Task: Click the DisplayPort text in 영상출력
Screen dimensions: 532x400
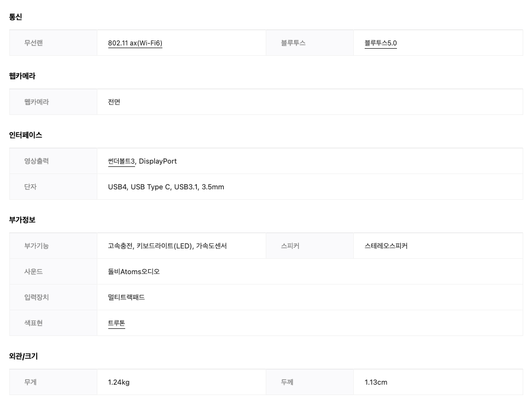Action: point(157,161)
